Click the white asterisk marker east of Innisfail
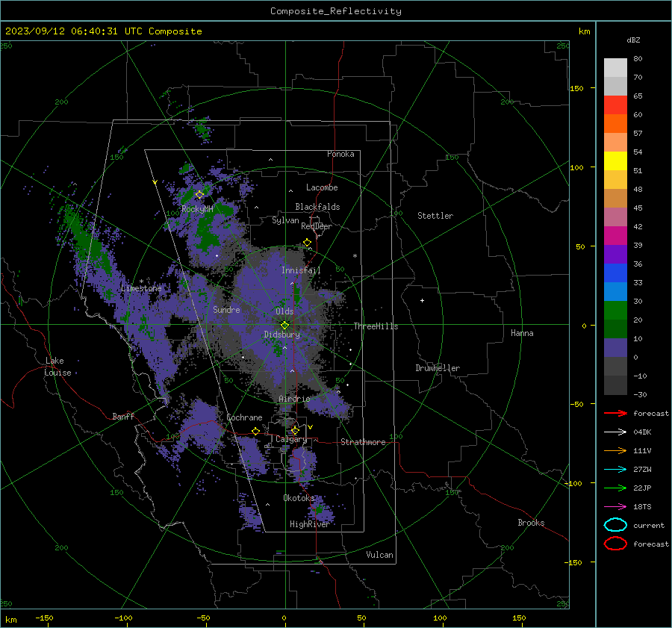Viewport: 672px width, 628px height. coord(355,256)
